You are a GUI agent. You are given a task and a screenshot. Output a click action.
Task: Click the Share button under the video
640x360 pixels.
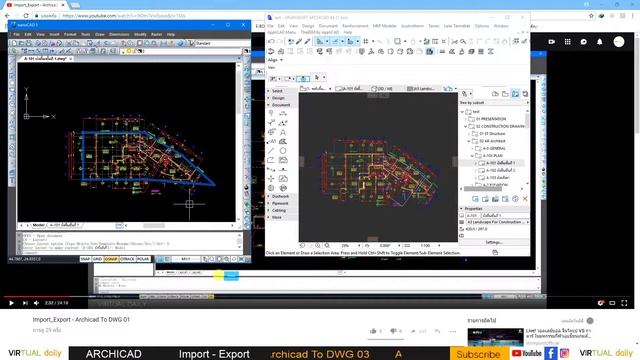(418, 331)
